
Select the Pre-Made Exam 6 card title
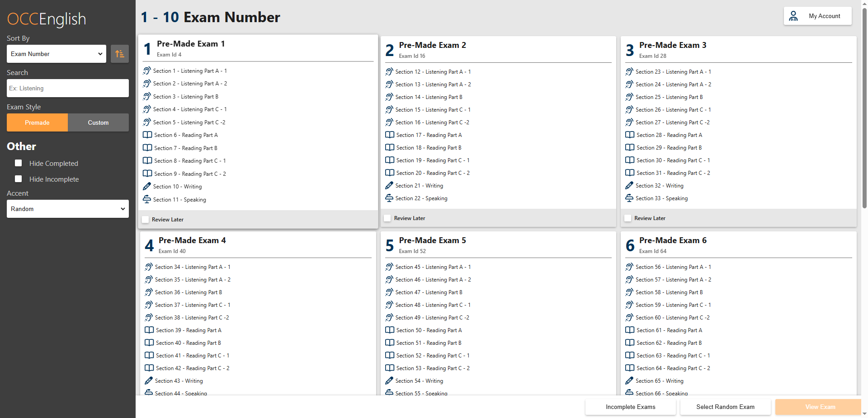pos(673,240)
